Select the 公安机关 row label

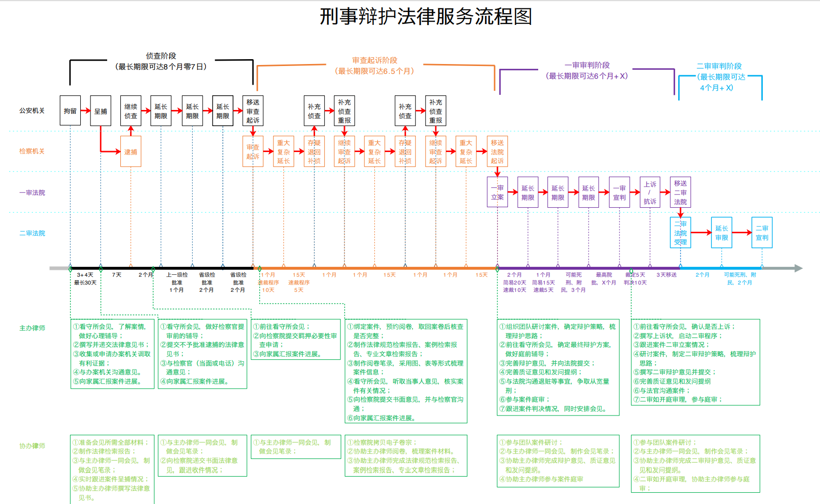[32, 111]
